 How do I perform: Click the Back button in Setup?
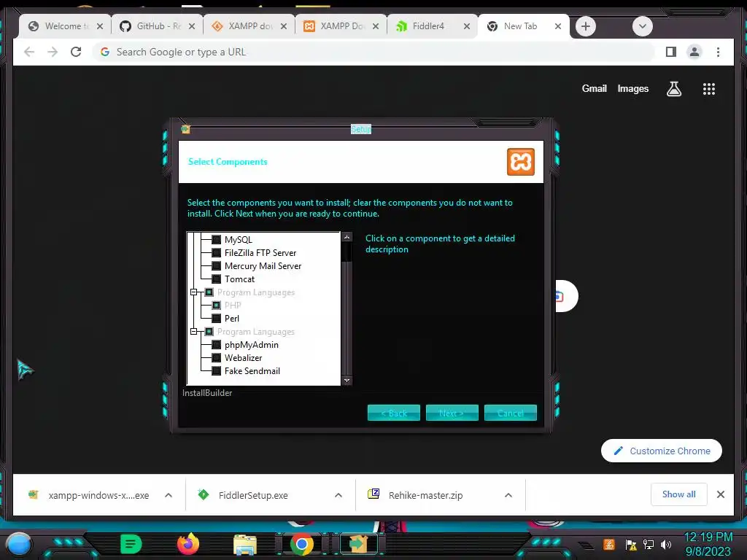(393, 413)
